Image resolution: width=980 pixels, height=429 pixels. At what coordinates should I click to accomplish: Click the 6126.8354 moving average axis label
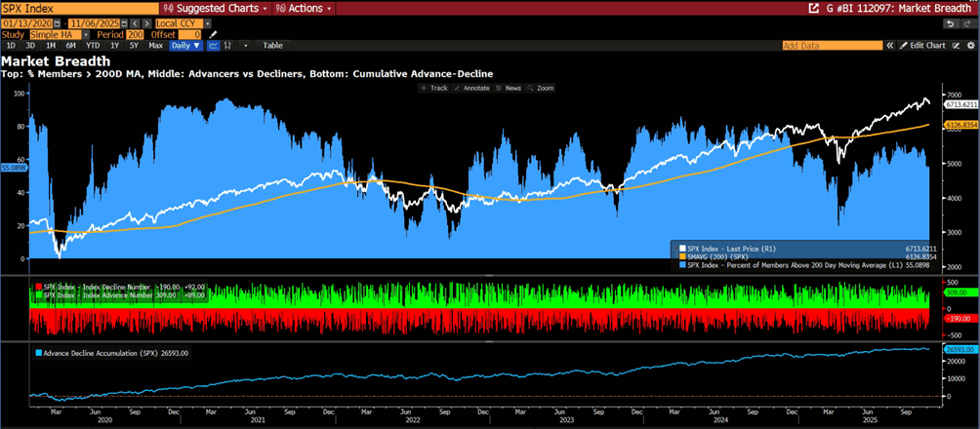click(960, 125)
